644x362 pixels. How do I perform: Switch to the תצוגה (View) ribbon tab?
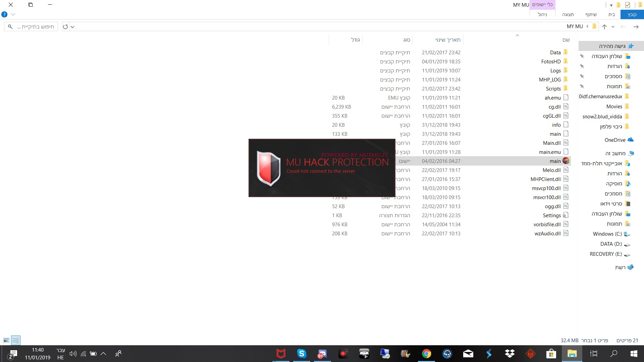point(568,14)
